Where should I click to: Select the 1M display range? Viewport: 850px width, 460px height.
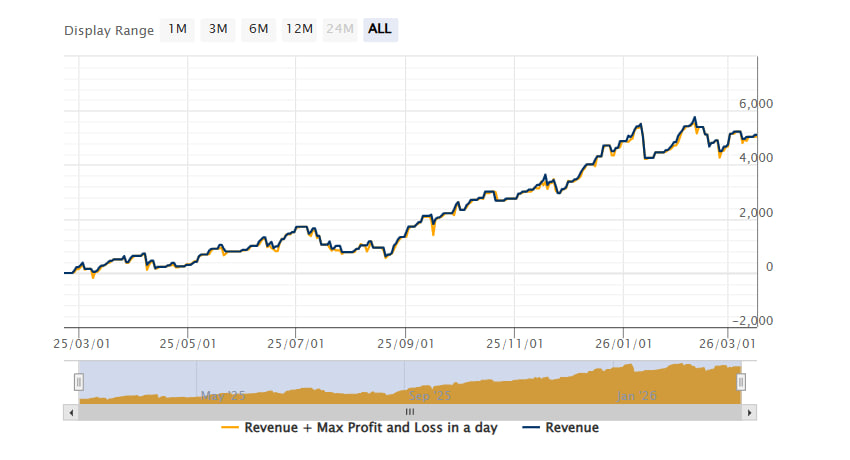tap(177, 29)
